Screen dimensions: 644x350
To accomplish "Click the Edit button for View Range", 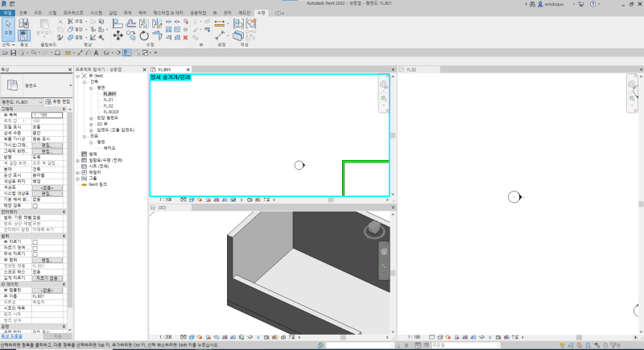I will click(47, 260).
